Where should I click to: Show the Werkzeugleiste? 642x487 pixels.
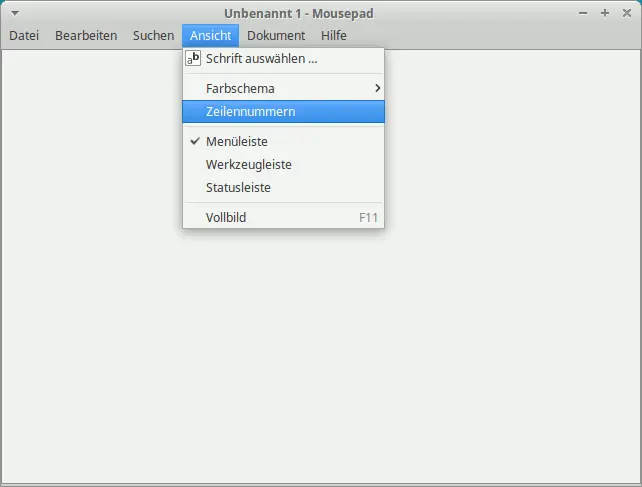[x=249, y=164]
